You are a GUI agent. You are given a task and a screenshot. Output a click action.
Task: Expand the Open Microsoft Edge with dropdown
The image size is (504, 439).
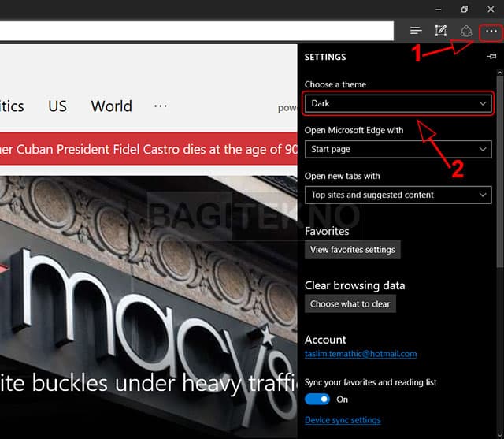pyautogui.click(x=398, y=149)
